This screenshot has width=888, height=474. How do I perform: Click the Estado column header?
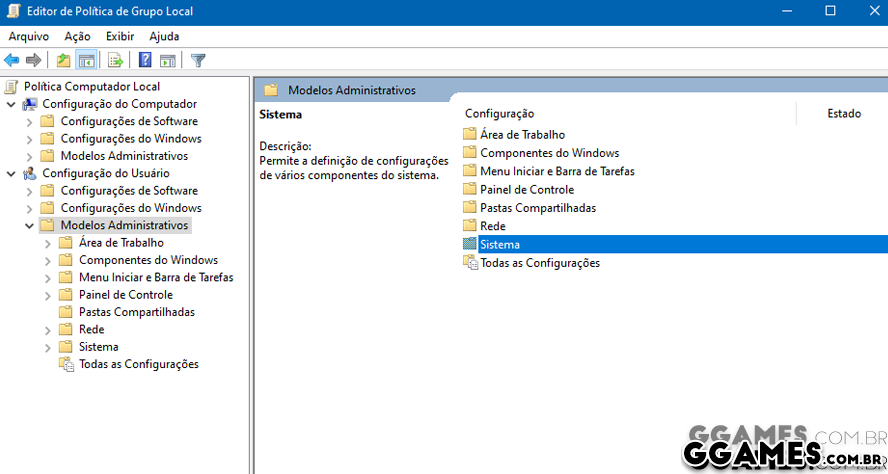843,114
